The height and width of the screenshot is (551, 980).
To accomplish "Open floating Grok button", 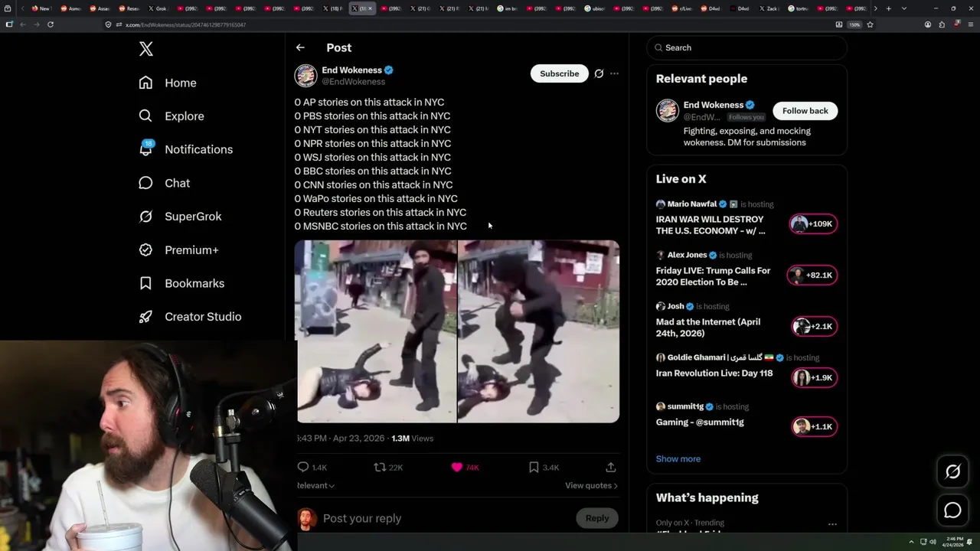I will click(x=952, y=471).
